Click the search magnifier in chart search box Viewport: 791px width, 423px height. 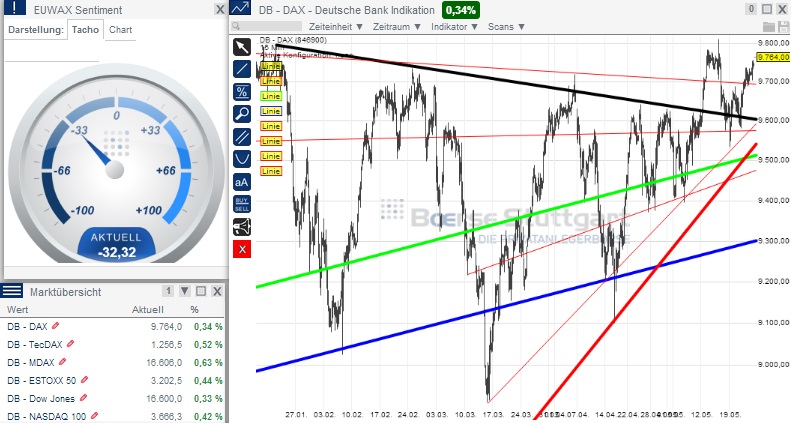(237, 27)
